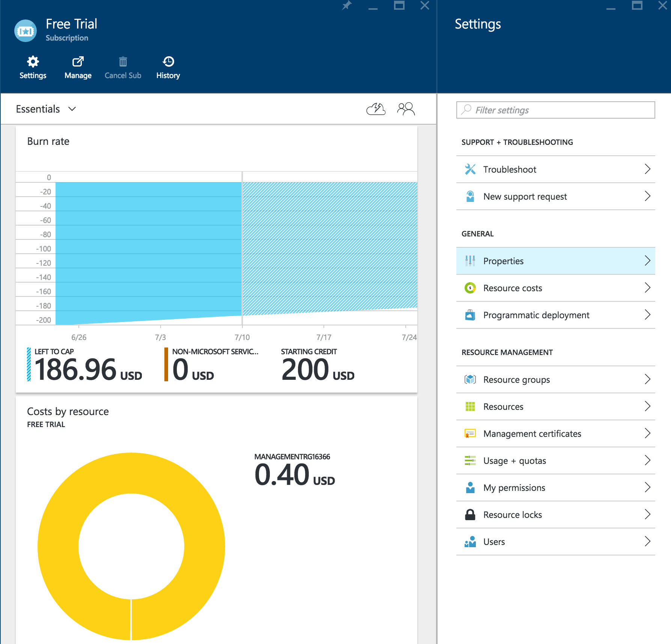Expand the Users row chevron arrow

point(647,542)
